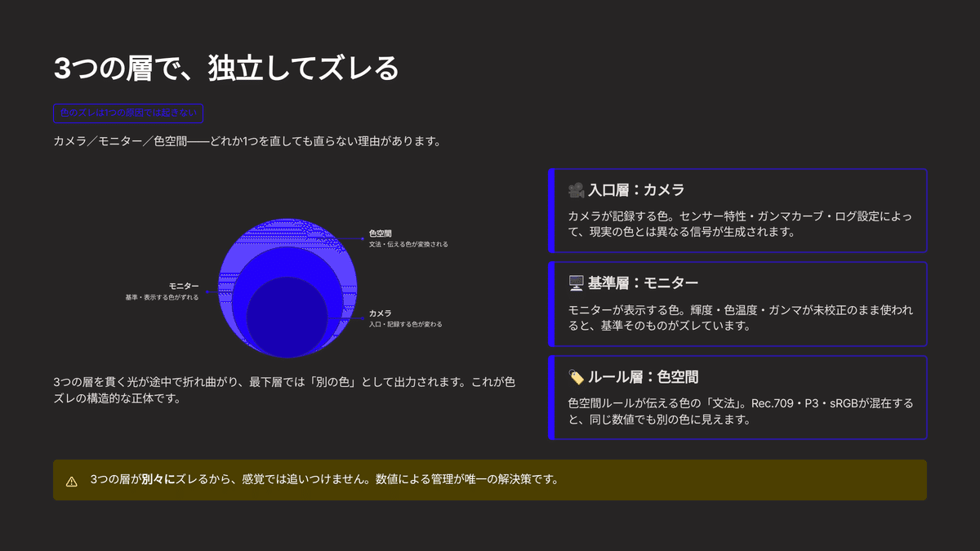Click the label tag icon on ルール層：色空間 card
This screenshot has height=551, width=980.
coord(577,375)
